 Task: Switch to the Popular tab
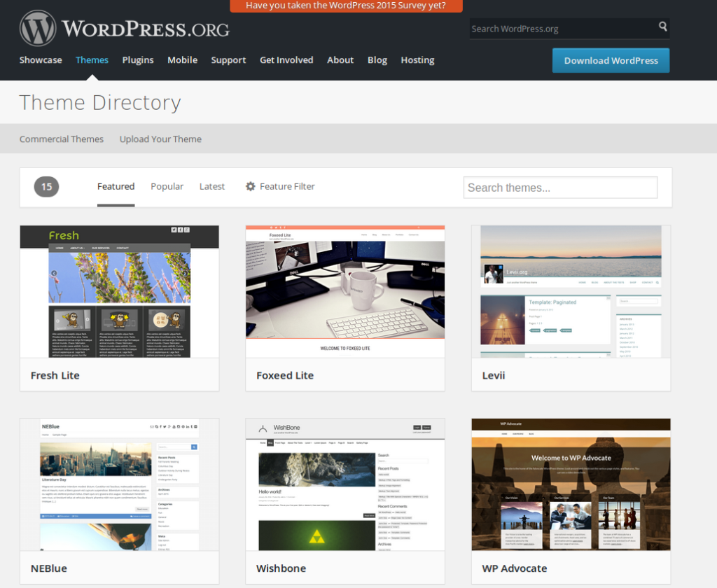point(167,187)
